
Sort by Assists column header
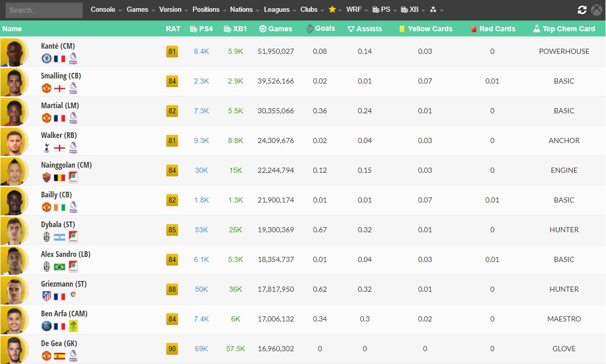(x=364, y=29)
